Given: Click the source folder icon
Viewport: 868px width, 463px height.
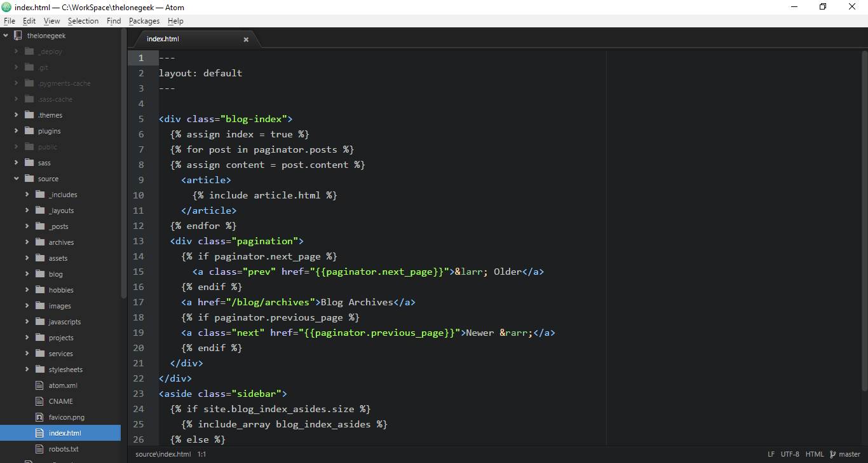Looking at the screenshot, I should (29, 178).
